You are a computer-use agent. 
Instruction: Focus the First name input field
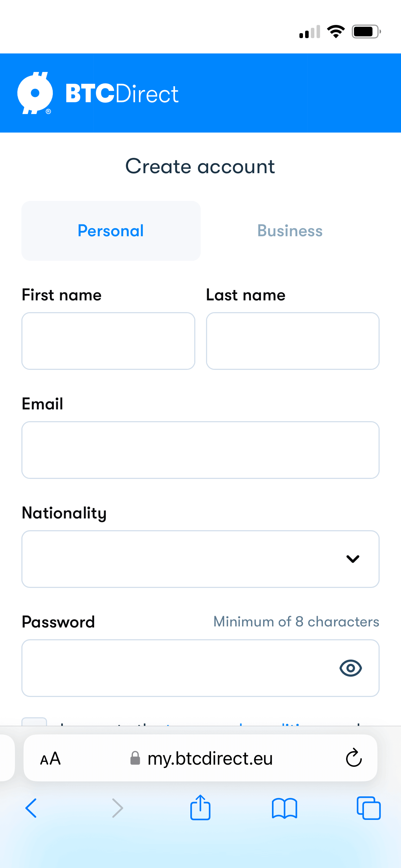(108, 341)
